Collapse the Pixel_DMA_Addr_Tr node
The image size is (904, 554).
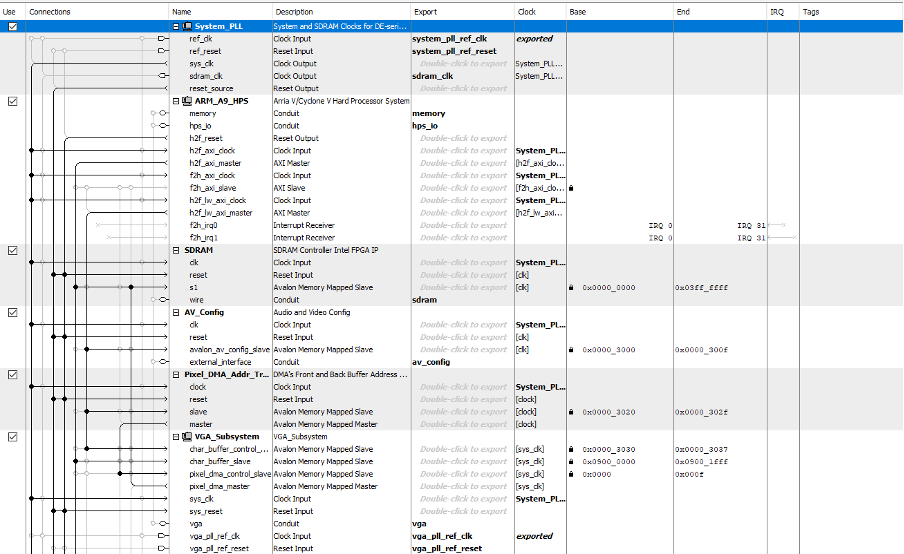point(176,375)
